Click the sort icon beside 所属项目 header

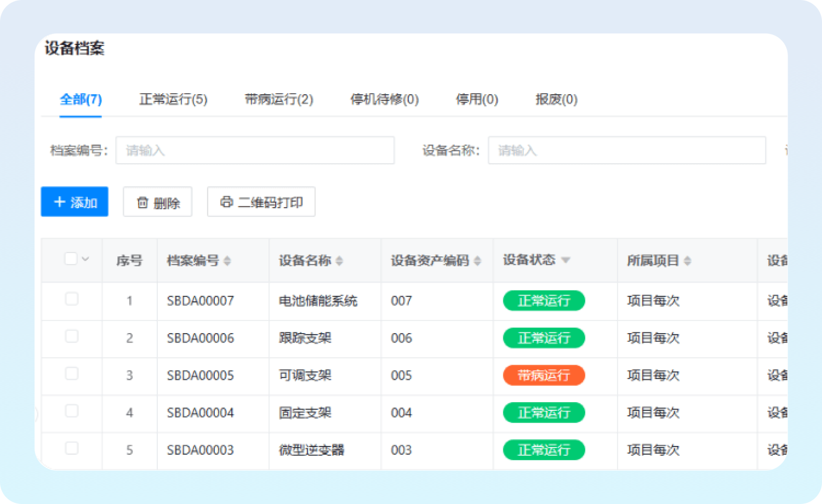coord(687,261)
